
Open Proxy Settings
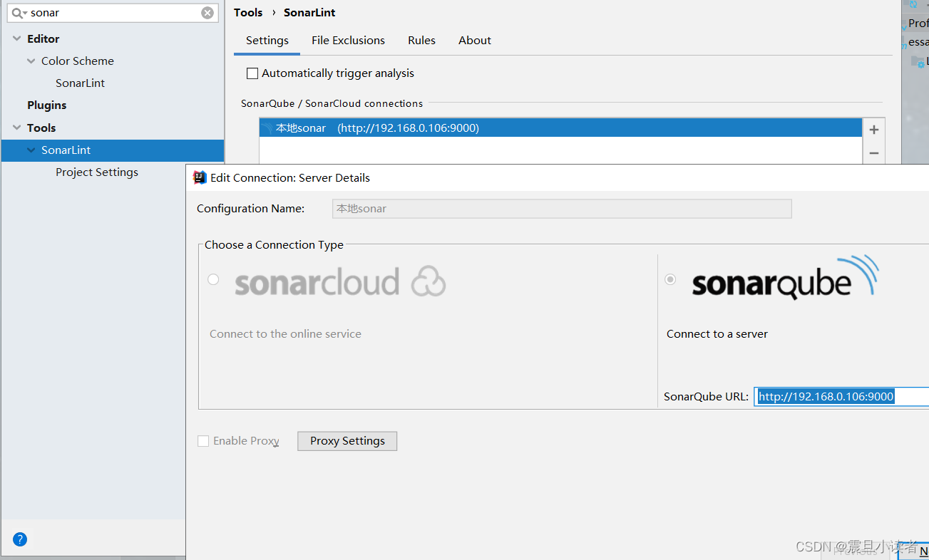coord(347,440)
